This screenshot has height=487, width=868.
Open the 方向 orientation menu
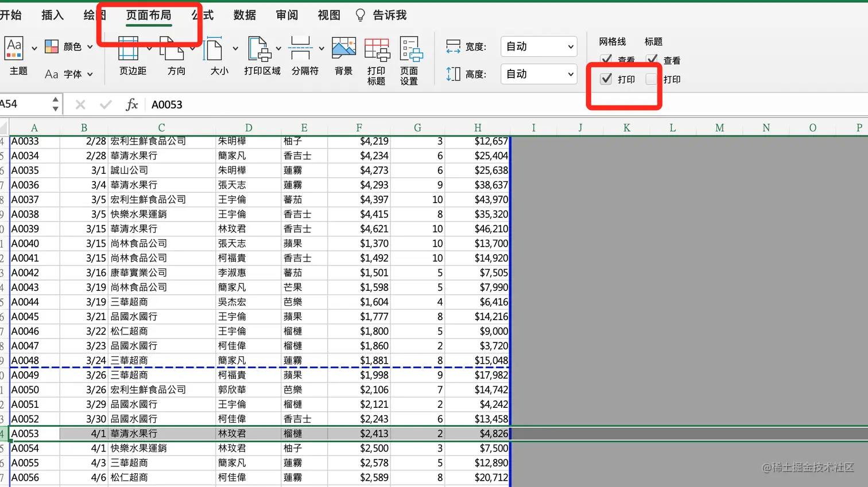point(176,56)
